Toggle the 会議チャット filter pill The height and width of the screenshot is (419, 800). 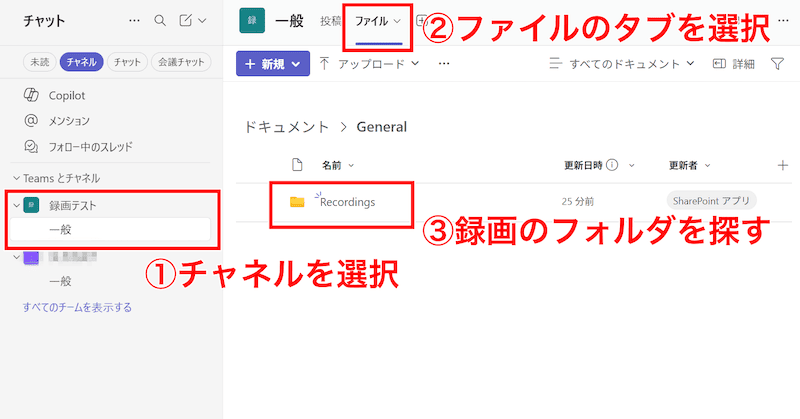[x=181, y=63]
